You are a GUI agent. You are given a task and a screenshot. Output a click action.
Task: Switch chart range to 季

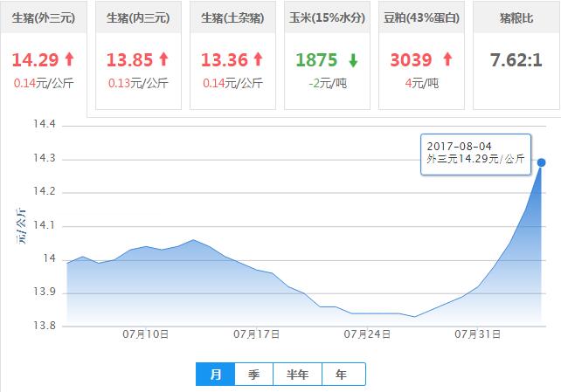pyautogui.click(x=253, y=375)
